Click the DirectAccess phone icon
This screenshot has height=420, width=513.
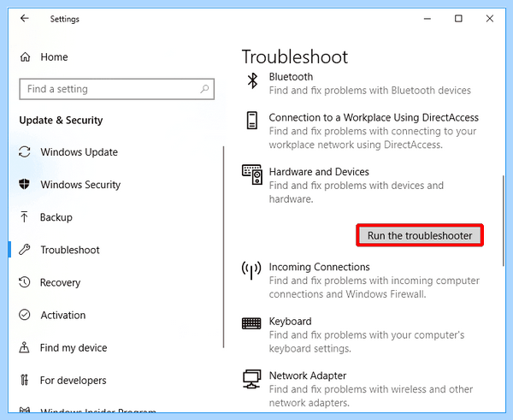click(x=252, y=120)
